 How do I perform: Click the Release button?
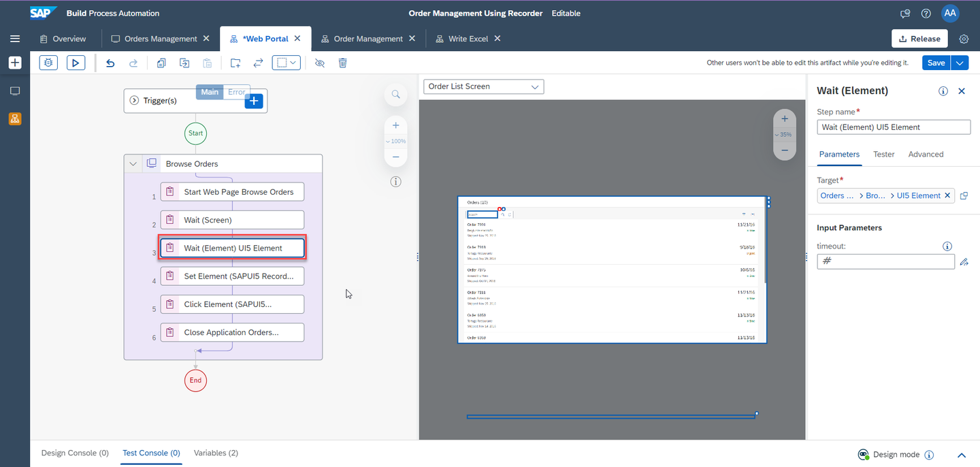point(919,39)
